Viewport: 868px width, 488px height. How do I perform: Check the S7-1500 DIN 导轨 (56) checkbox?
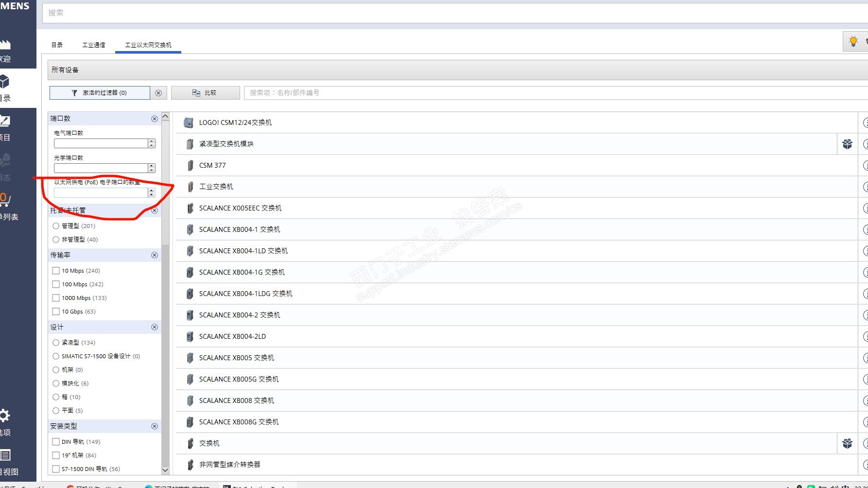coord(56,469)
